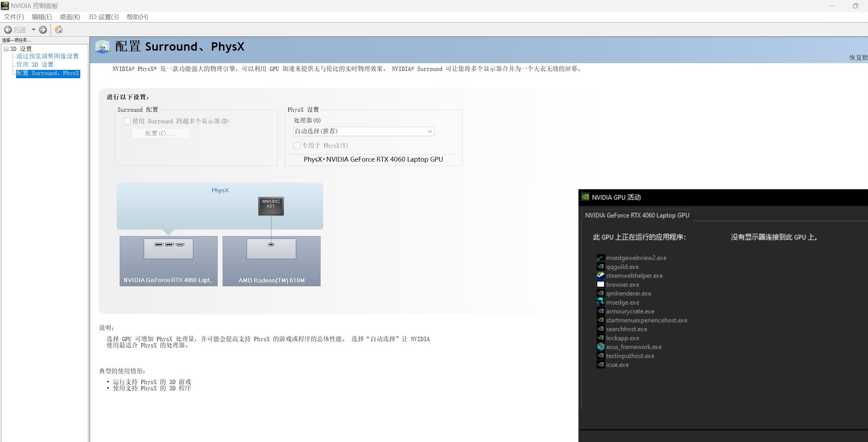Click the AMD Radeon 610M connector panel

(271, 249)
